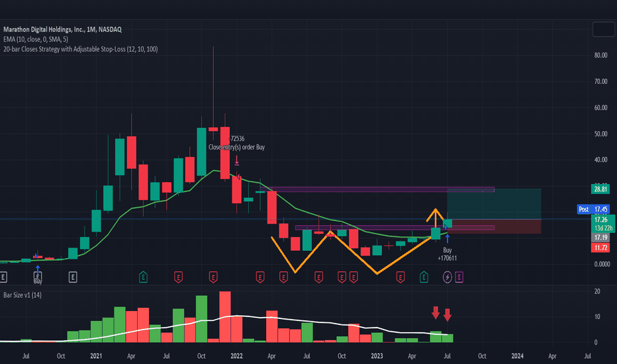Open the white earnings marker under Nov 2020
This screenshot has width=617, height=364.
click(x=73, y=277)
